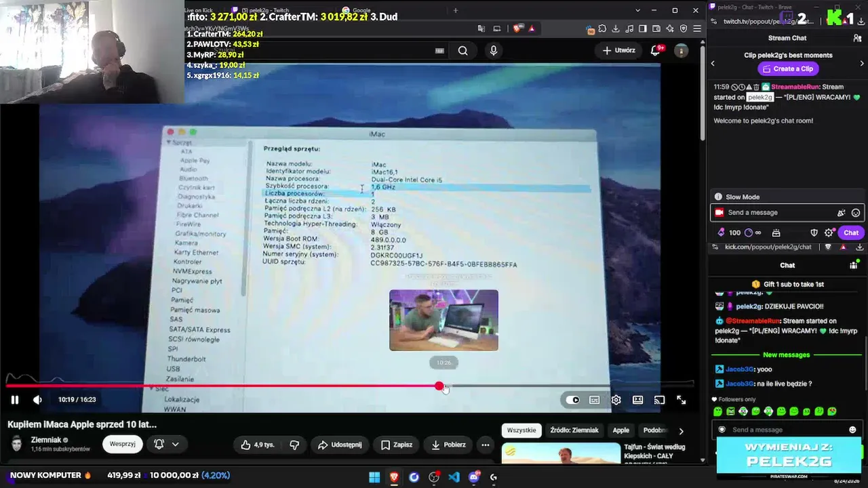Image resolution: width=868 pixels, height=488 pixels.
Task: Select the Wszystkie filter chip
Action: (521, 430)
